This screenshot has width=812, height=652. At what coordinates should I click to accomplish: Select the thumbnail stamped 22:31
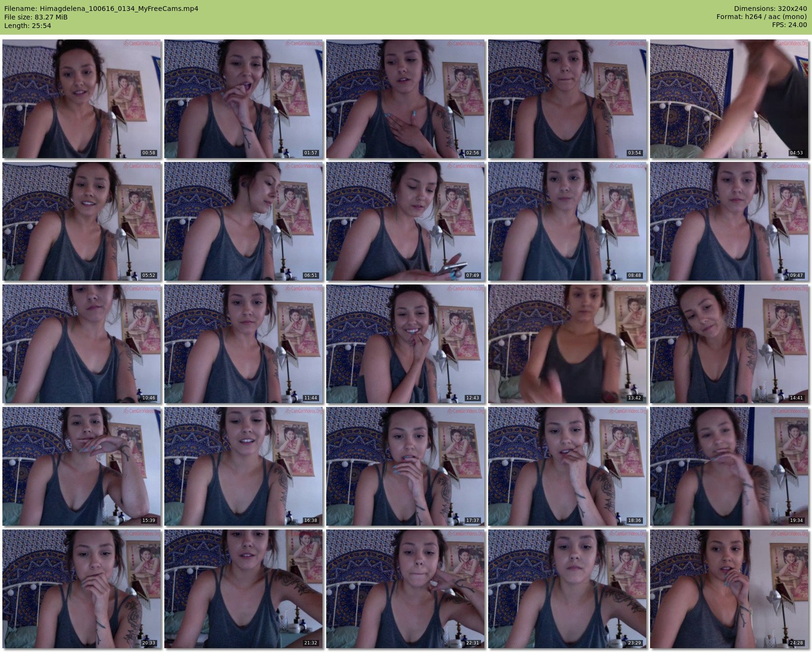click(406, 589)
